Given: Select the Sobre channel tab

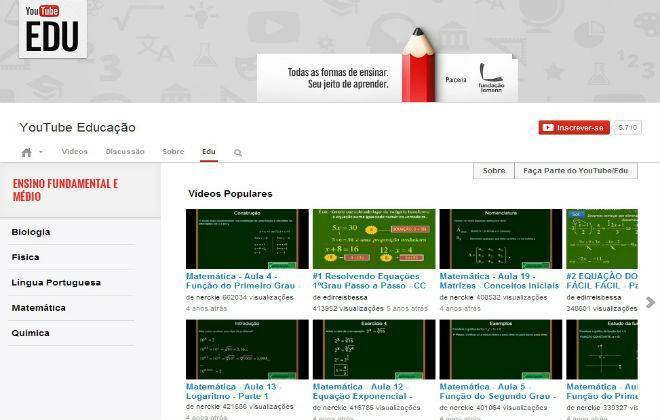Looking at the screenshot, I should [173, 152].
